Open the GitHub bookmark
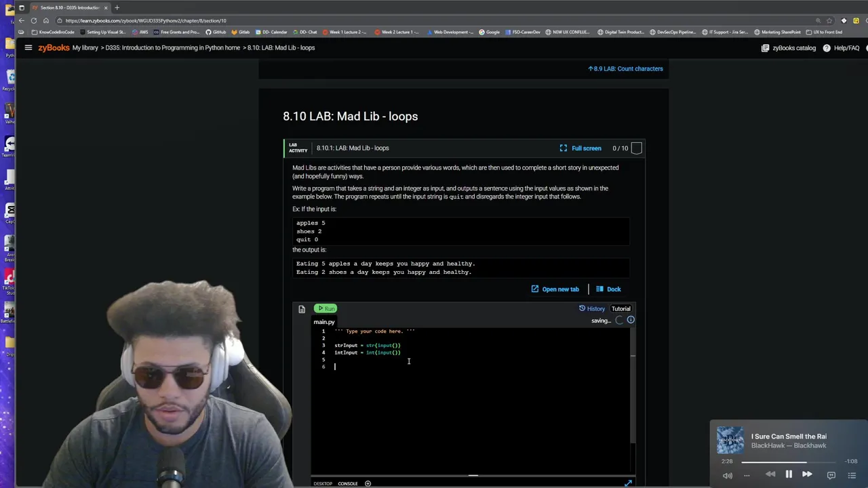This screenshot has width=868, height=488. pyautogui.click(x=216, y=32)
